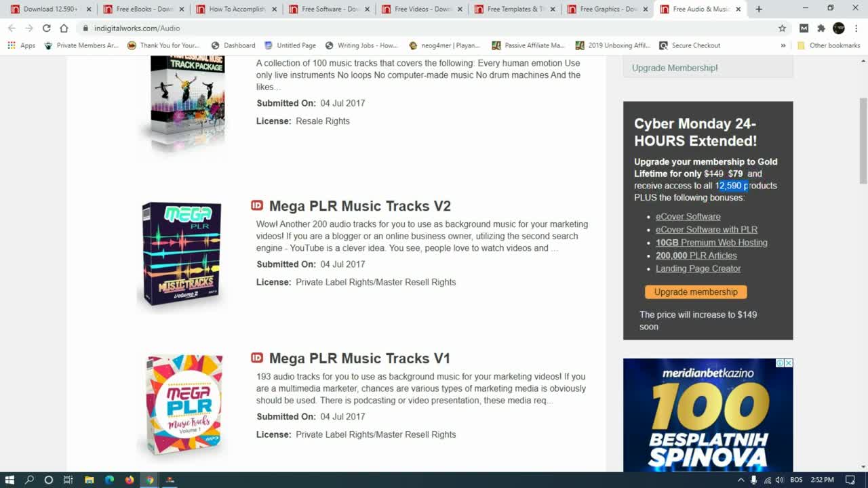The image size is (868, 488).
Task: Open the 10GB Premium Web Hosting link
Action: point(711,243)
